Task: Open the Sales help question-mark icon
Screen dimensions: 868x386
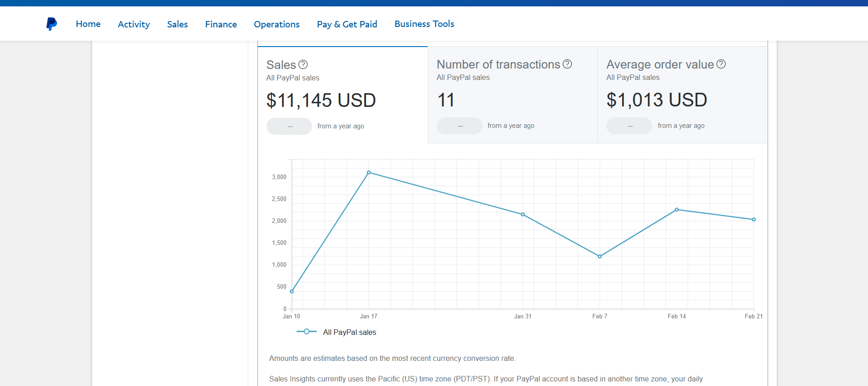Action: coord(303,64)
